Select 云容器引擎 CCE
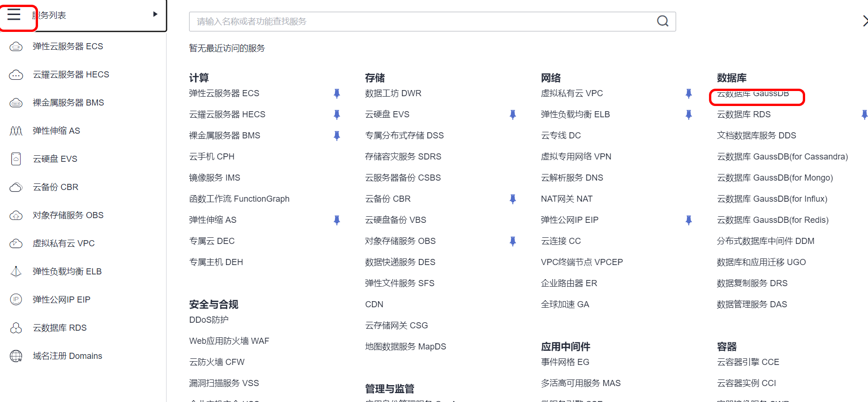Viewport: 868px width, 402px height. [x=748, y=362]
